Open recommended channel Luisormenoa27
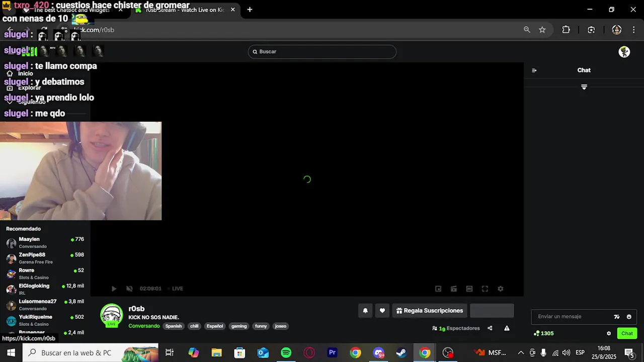644x362 pixels. (x=45, y=305)
